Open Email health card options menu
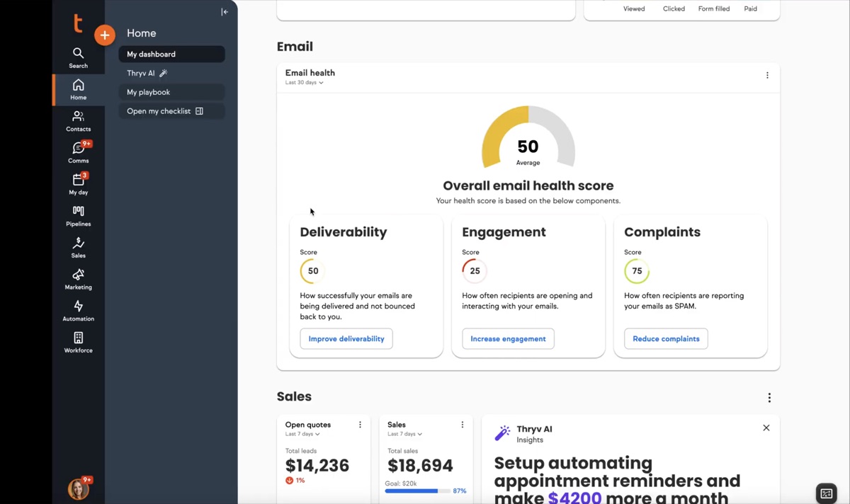Screen dimensions: 850x504 (x=767, y=75)
